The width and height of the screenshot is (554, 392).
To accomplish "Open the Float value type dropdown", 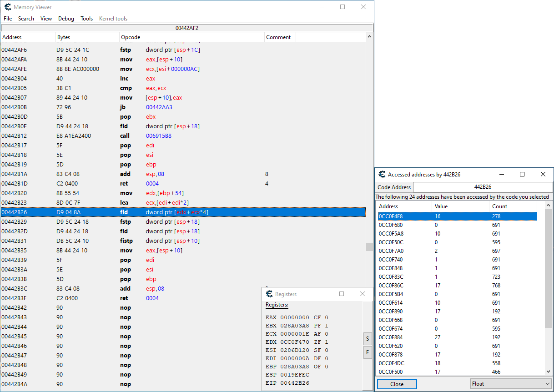I will 510,384.
